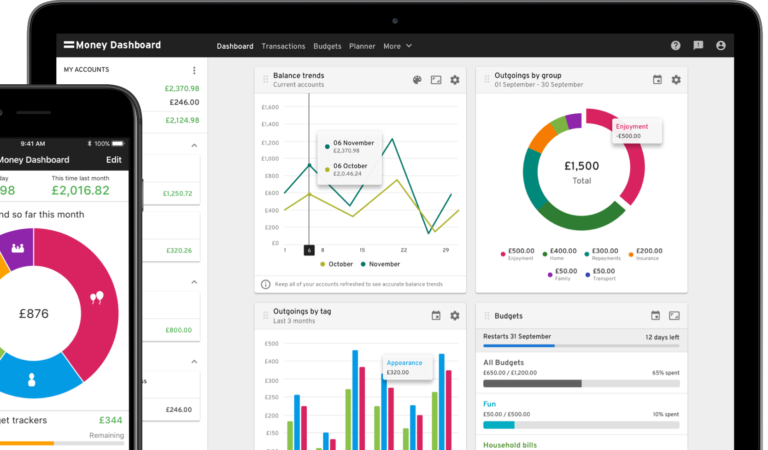Select the pink Enjoyment donut segment
Screen dimensions: 768x450
(x=635, y=167)
